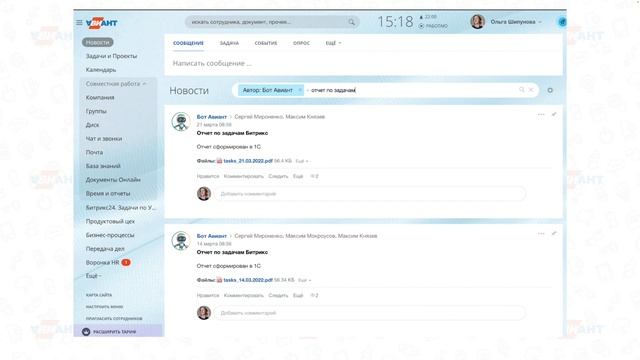Open Диск in sidebar
The width and height of the screenshot is (640, 360).
click(92, 125)
